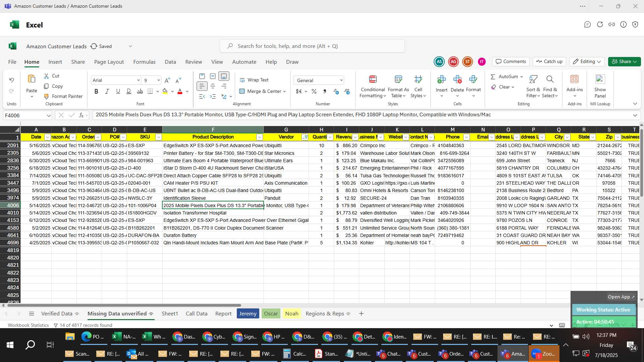644x362 pixels.
Task: Apply yellow fill color bucket
Action: click(x=165, y=92)
